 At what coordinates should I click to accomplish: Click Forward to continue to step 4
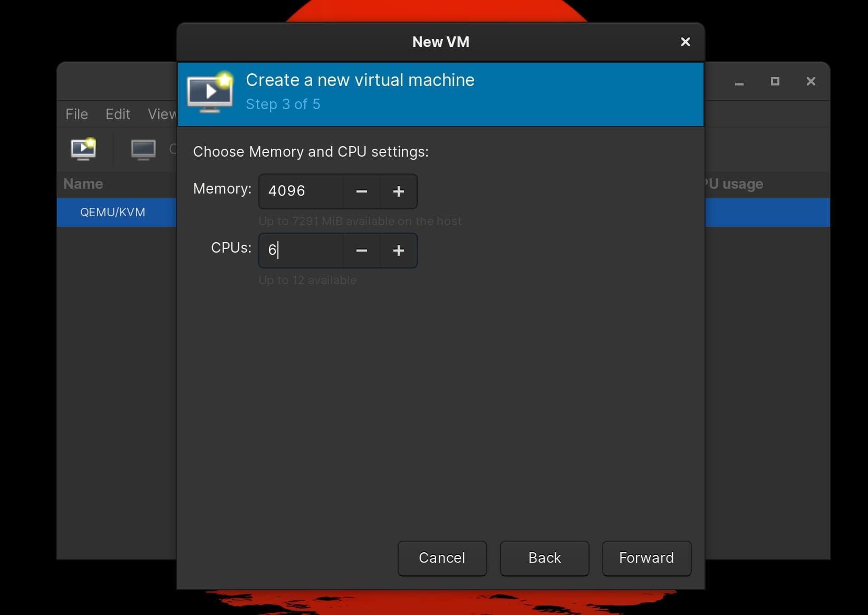[x=645, y=558]
